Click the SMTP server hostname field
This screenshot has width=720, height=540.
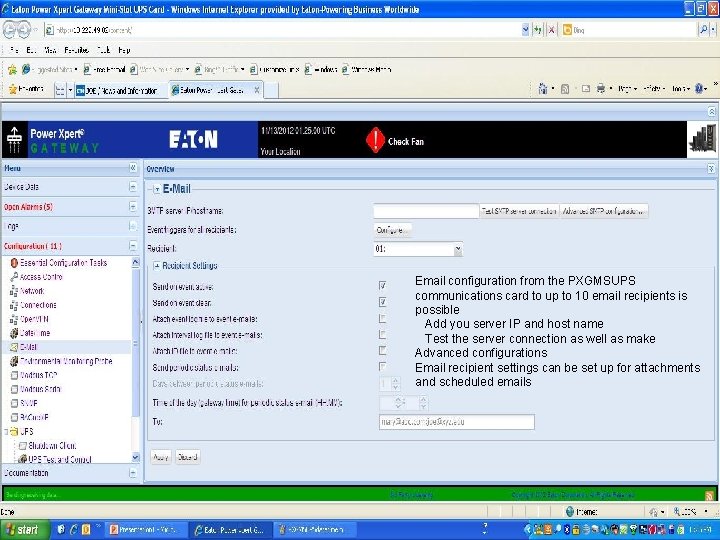click(x=426, y=211)
